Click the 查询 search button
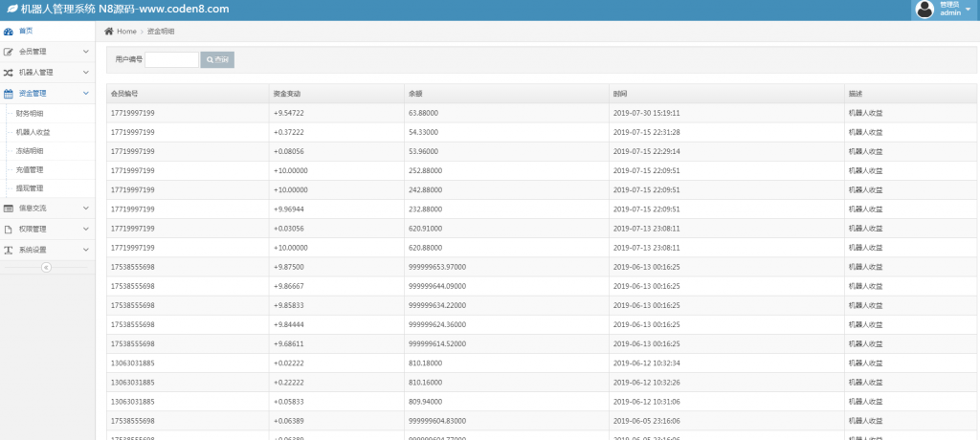980x440 pixels. click(x=217, y=60)
